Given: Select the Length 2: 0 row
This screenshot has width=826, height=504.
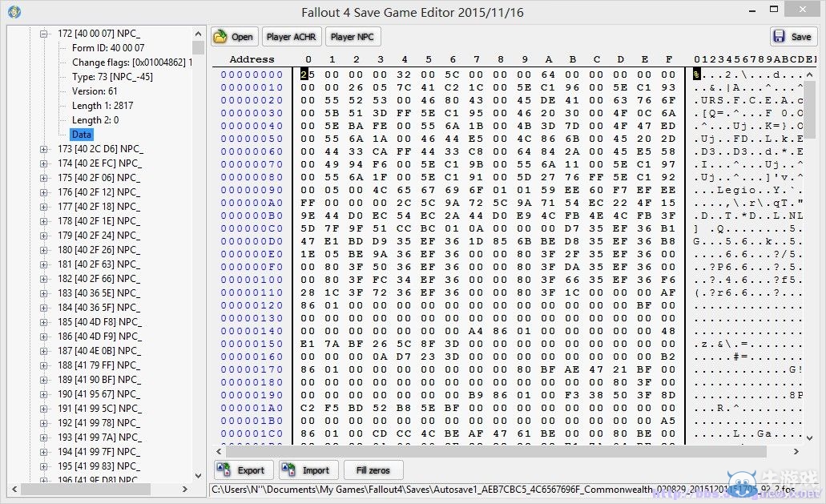Looking at the screenshot, I should tap(95, 120).
